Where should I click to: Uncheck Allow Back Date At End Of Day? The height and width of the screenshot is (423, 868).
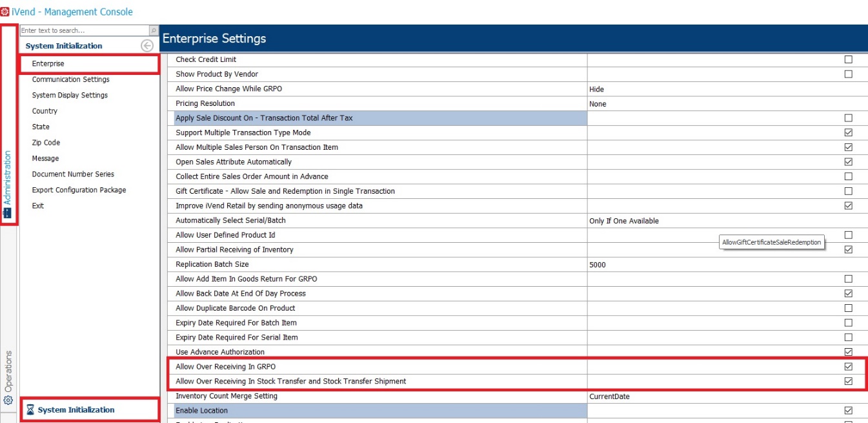click(848, 293)
